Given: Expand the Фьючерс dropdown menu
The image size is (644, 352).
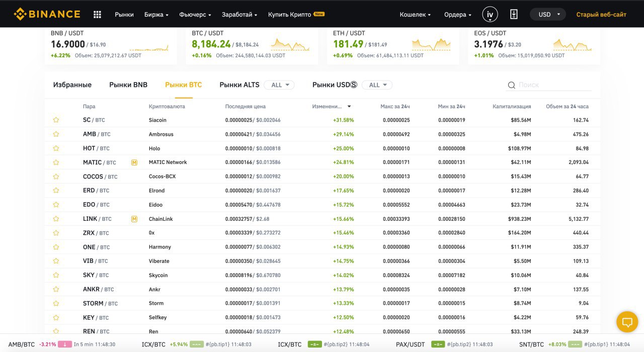Looking at the screenshot, I should tap(195, 15).
